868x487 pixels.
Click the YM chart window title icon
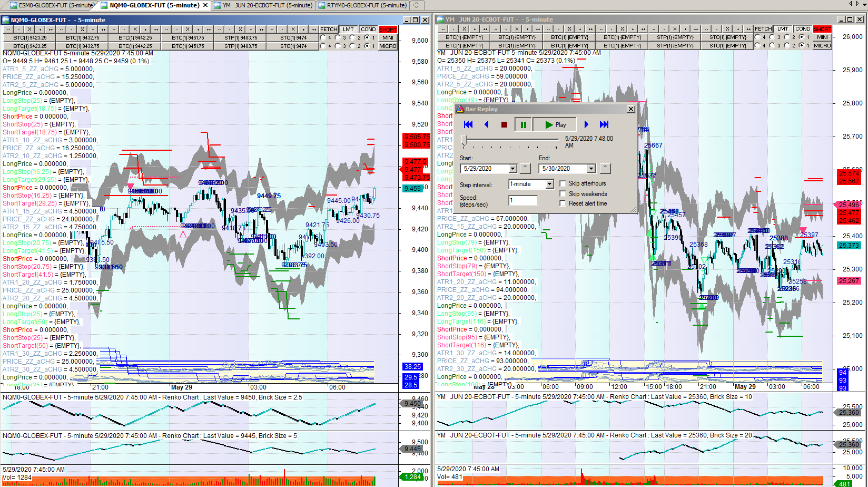click(440, 20)
